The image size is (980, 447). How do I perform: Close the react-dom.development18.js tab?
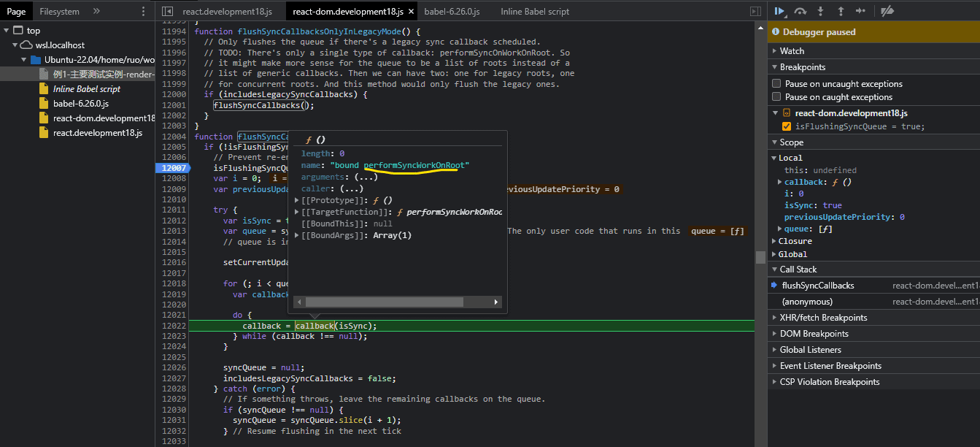coord(411,12)
